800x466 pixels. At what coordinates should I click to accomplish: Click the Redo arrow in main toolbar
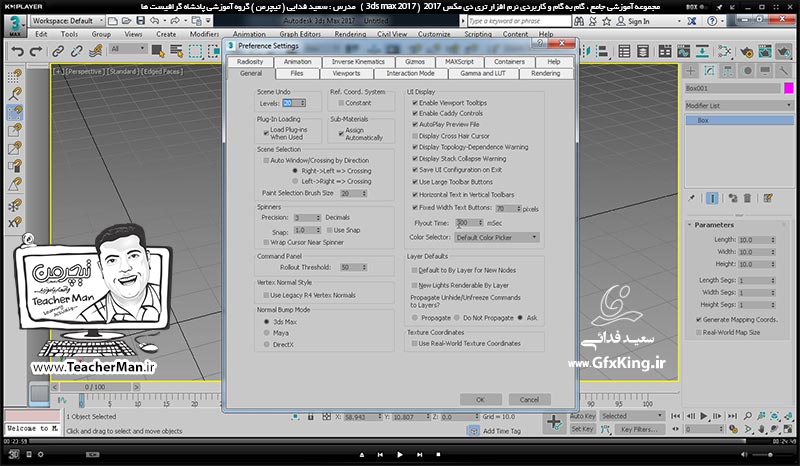36,51
